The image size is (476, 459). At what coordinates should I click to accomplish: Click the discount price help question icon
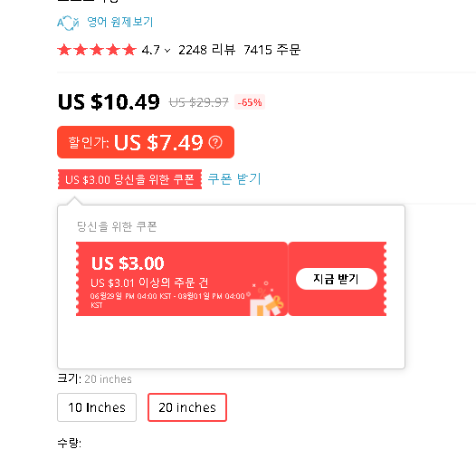215,142
